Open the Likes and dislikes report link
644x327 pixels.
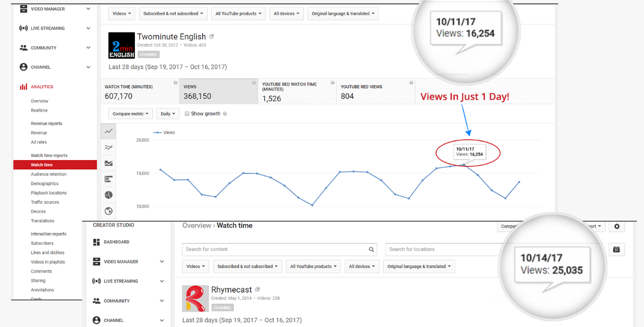click(x=48, y=253)
